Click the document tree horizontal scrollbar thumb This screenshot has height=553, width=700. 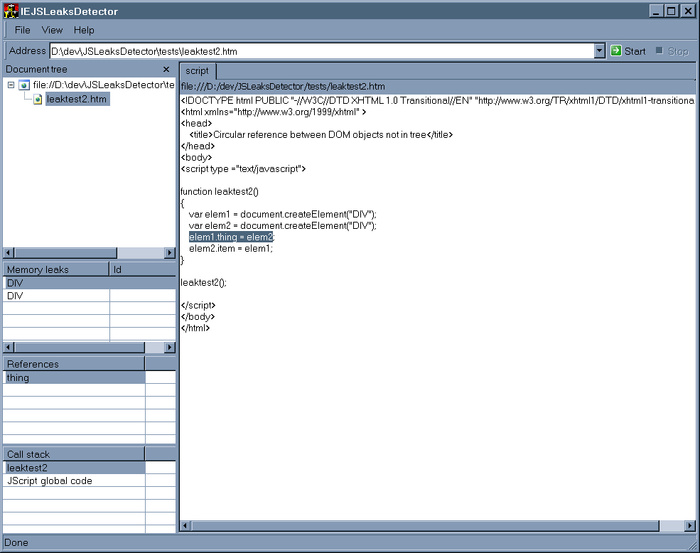click(x=65, y=253)
